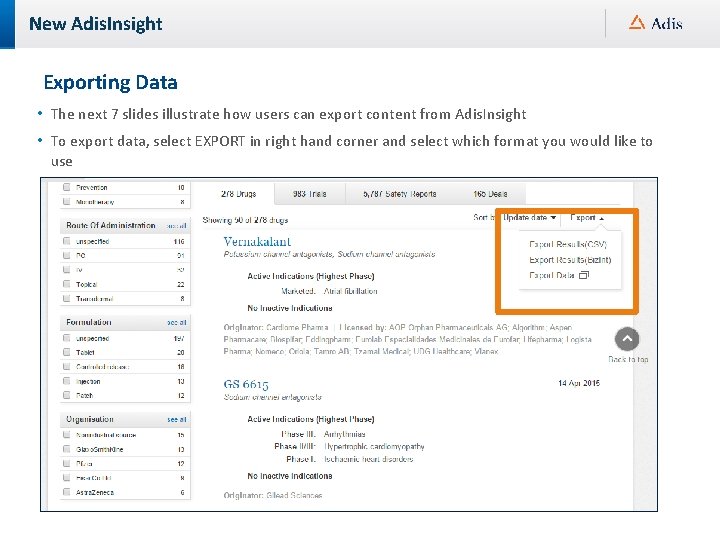Click the Back to top arrow icon
Screen dimensions: 720x540
point(627,339)
